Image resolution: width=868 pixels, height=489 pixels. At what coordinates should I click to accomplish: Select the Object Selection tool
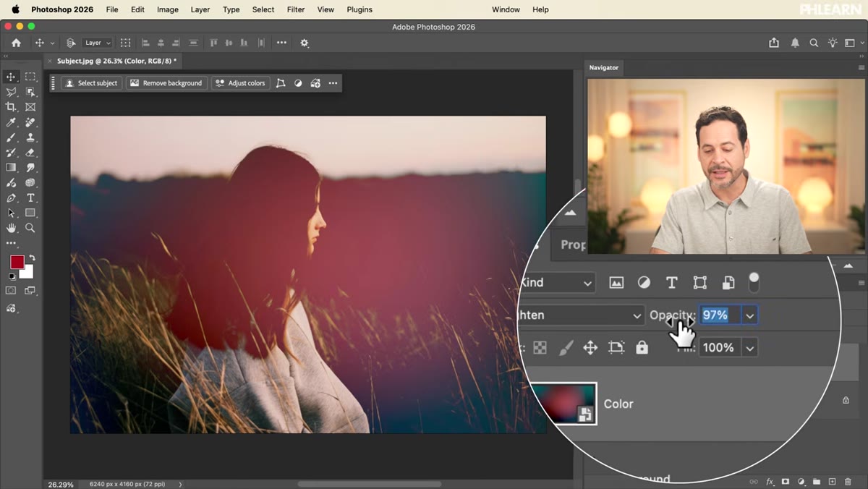pos(30,92)
